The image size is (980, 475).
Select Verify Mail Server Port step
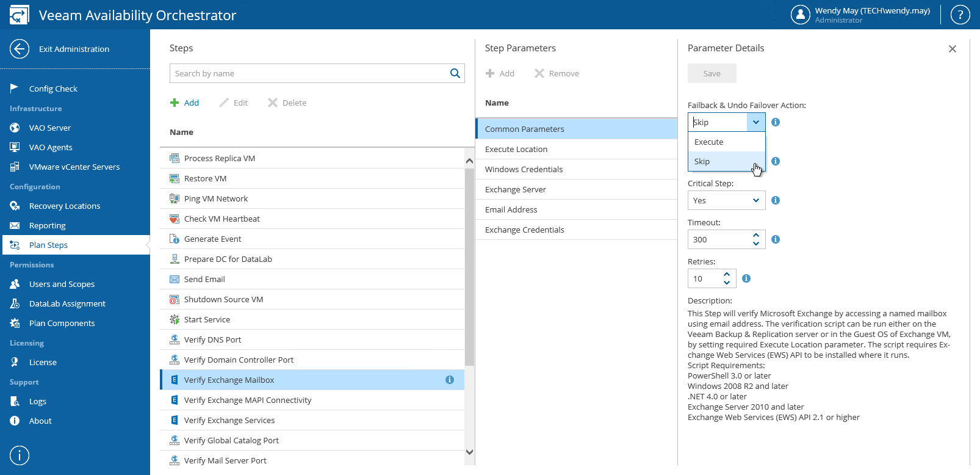click(x=312, y=460)
